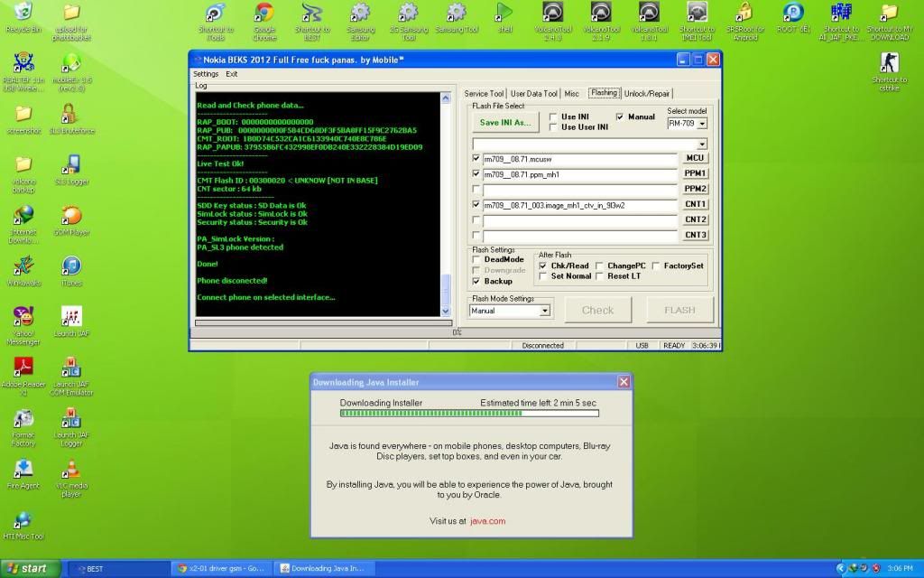Select the Downloading Java Installer taskbar item
The image size is (924, 578).
pos(325,568)
